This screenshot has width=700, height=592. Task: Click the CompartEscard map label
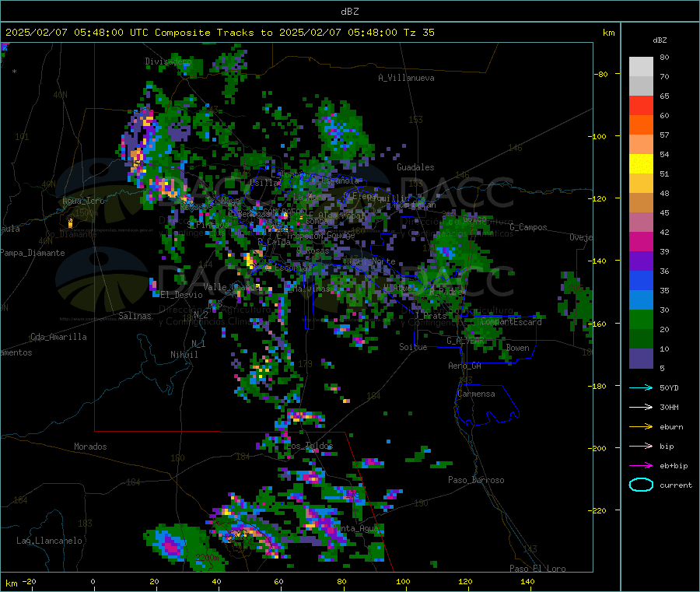tap(512, 321)
